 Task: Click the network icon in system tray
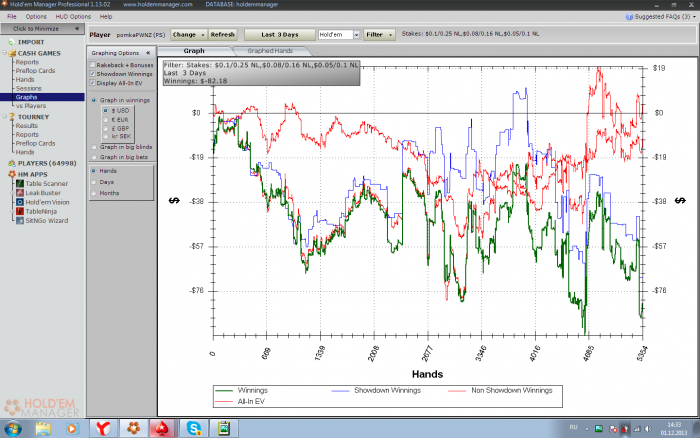click(x=637, y=429)
